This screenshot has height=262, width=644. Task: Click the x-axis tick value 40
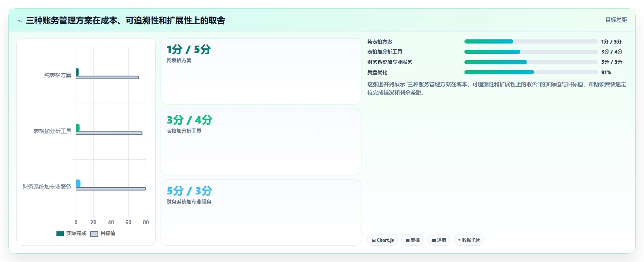coord(111,223)
